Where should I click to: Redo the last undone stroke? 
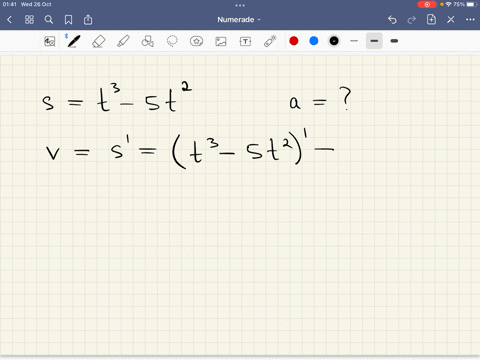[x=412, y=20]
